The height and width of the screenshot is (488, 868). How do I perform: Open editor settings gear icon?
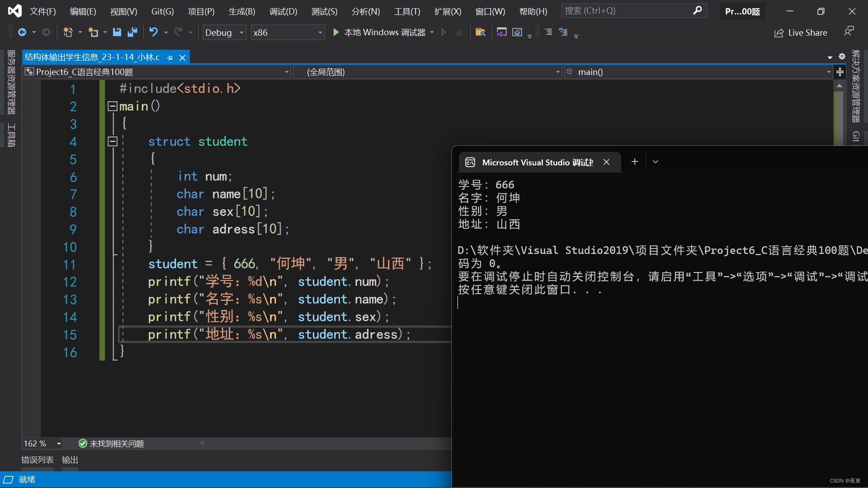click(842, 56)
